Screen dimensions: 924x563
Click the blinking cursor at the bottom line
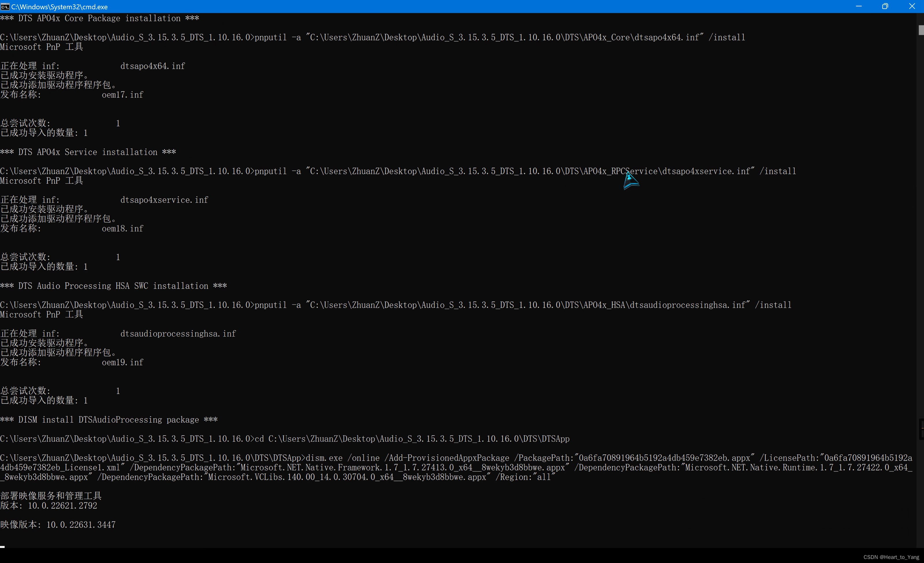pyautogui.click(x=2, y=547)
